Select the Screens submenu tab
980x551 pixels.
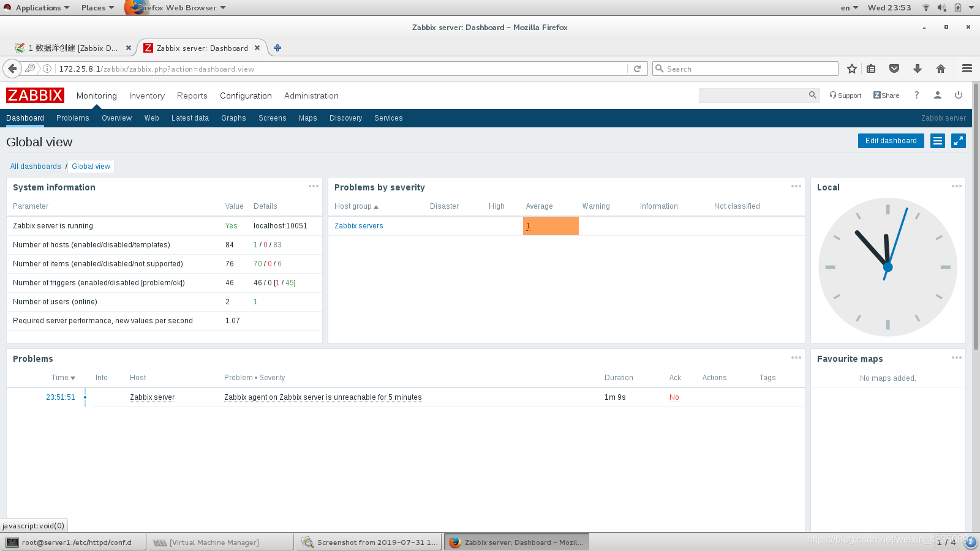point(273,118)
